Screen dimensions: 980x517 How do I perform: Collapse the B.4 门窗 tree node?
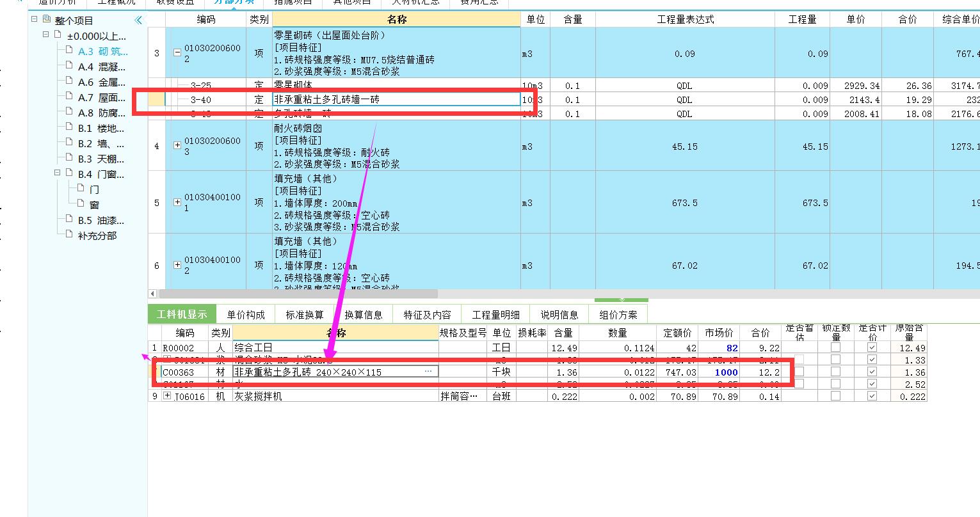[x=58, y=173]
